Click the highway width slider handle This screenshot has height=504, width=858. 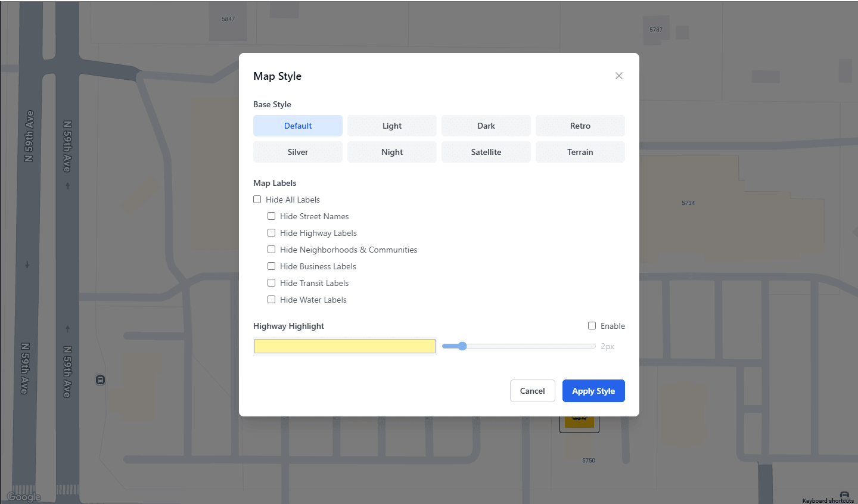pos(462,346)
